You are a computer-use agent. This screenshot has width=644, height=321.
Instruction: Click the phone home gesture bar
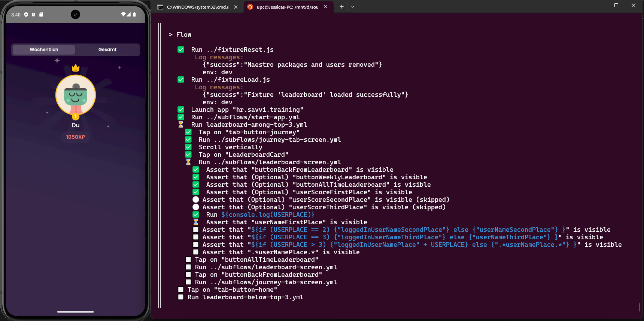[x=76, y=312]
